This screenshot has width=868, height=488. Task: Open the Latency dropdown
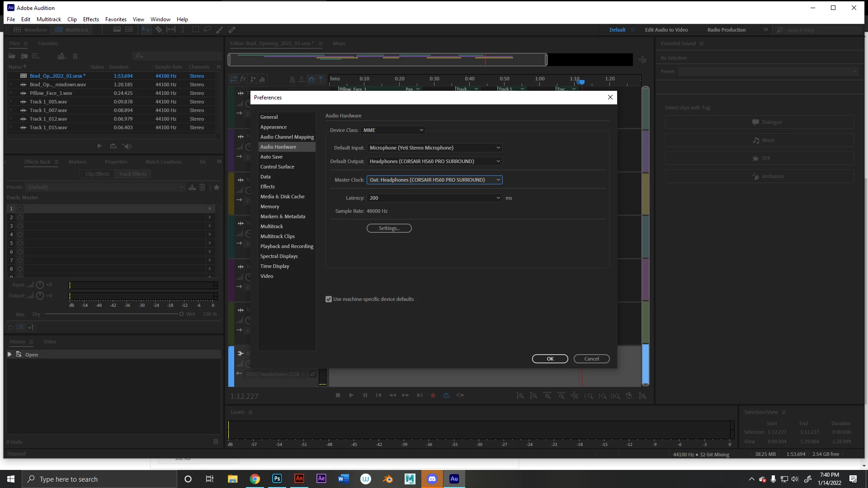click(434, 198)
